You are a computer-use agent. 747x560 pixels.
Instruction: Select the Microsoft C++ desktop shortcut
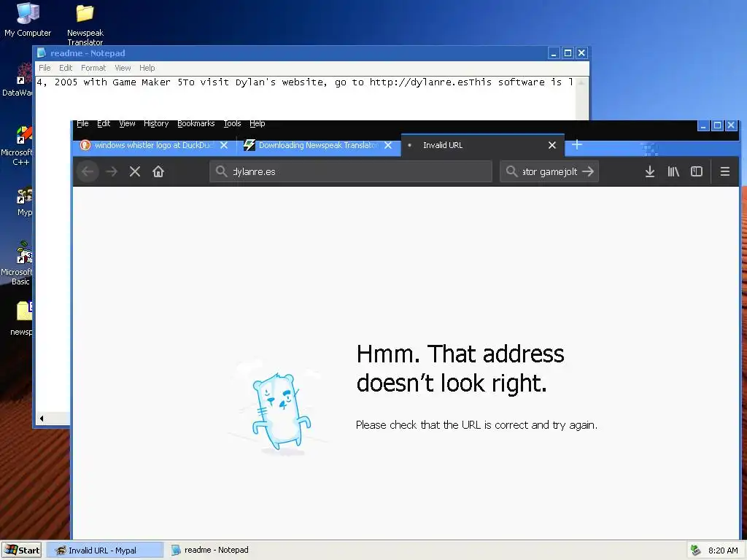[18, 145]
